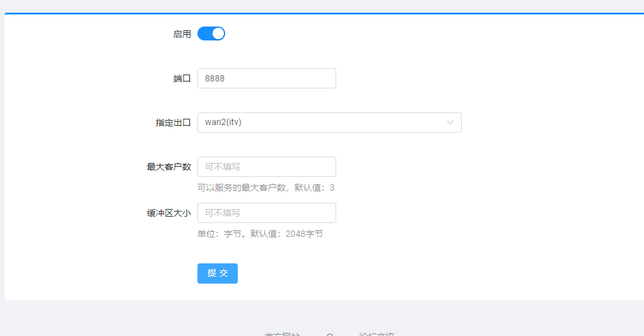Click the 端口 field label
Screen dimensions: 644x336
[x=182, y=78]
